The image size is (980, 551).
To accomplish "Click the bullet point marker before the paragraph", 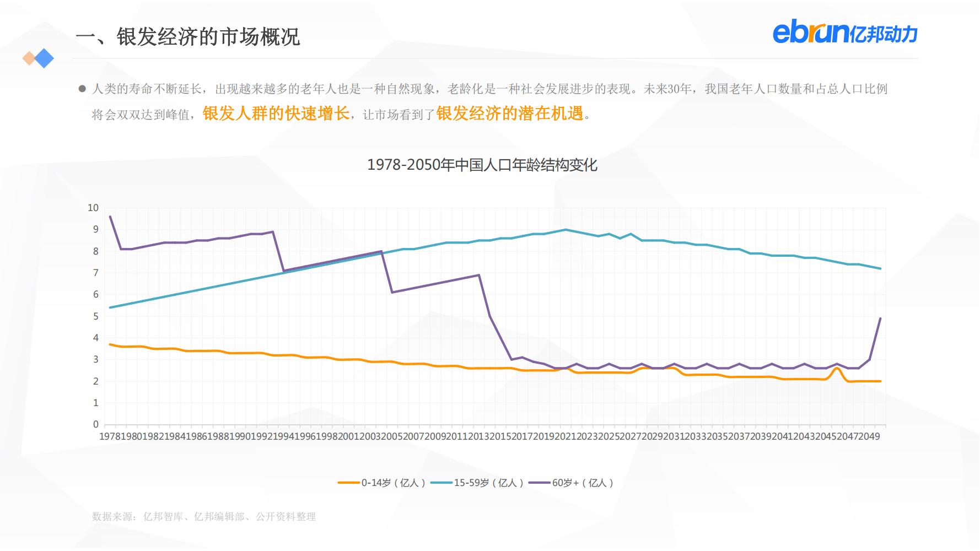I will 82,88.
